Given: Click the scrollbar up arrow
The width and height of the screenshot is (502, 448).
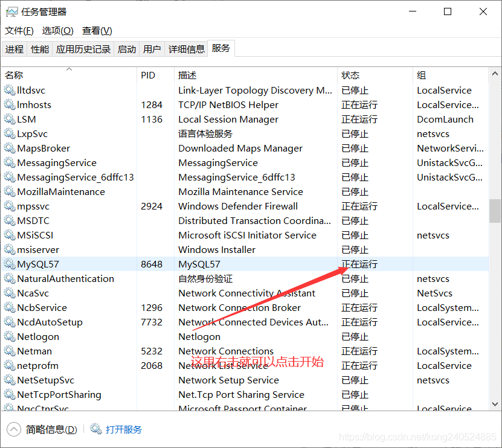Looking at the screenshot, I should (495, 74).
